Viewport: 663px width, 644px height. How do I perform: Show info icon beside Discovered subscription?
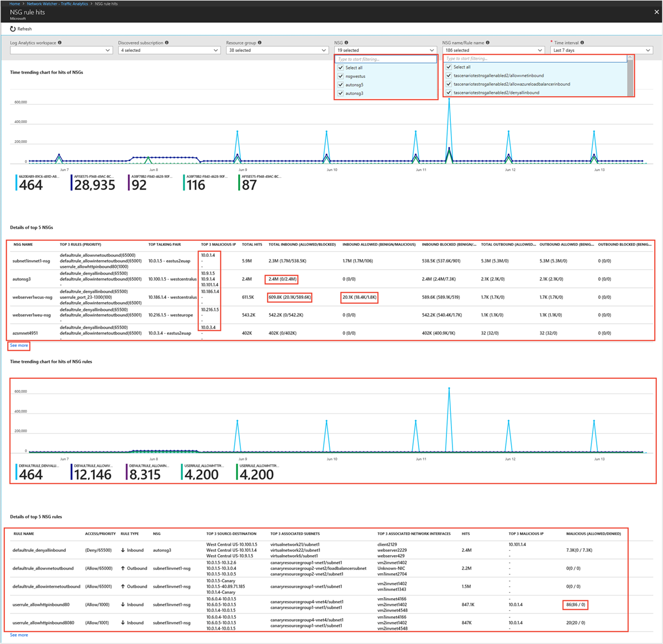point(167,43)
